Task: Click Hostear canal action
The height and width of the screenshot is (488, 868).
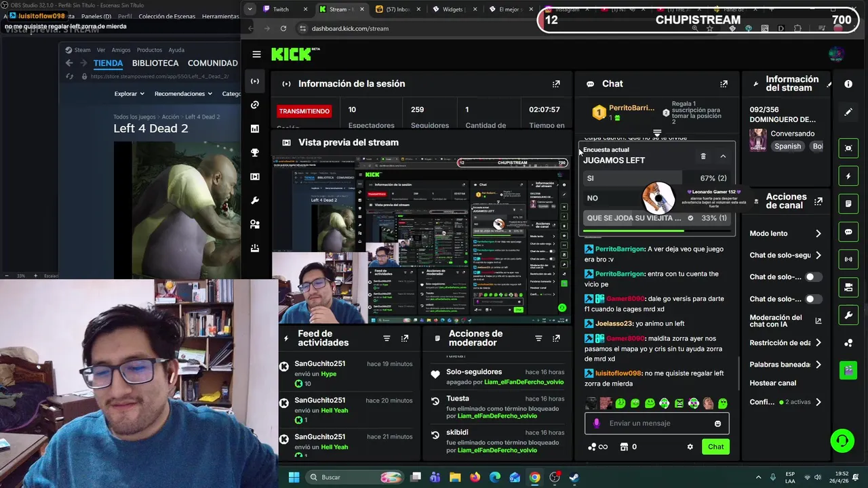Action: (x=772, y=383)
